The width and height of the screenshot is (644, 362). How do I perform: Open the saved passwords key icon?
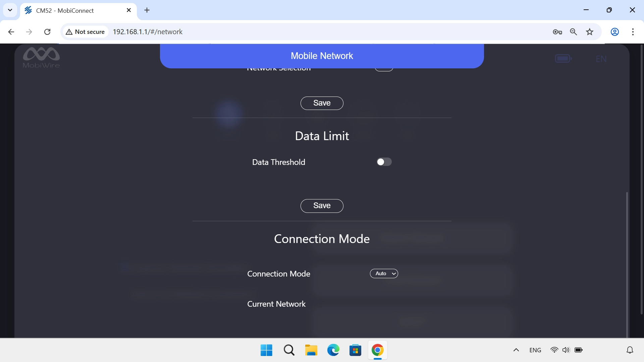tap(557, 32)
